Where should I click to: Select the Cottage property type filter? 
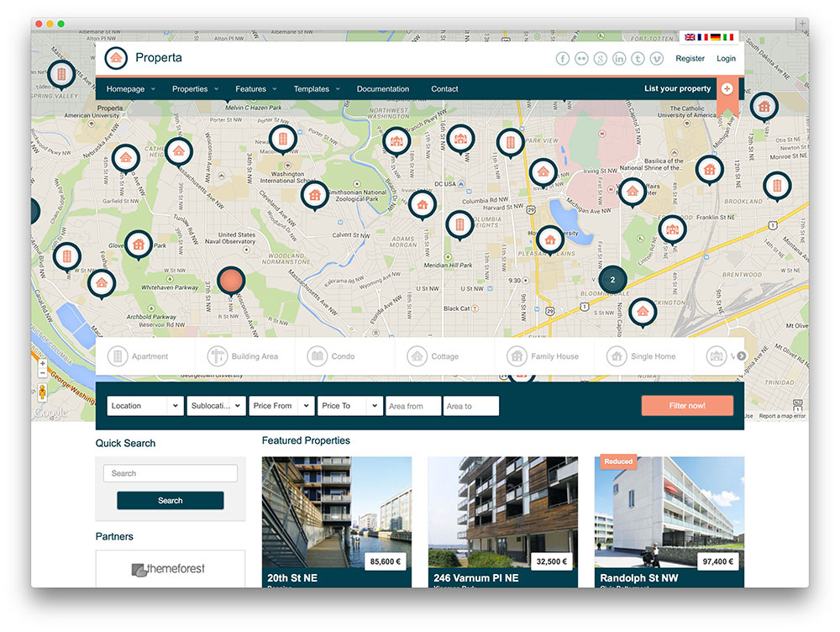click(x=433, y=356)
